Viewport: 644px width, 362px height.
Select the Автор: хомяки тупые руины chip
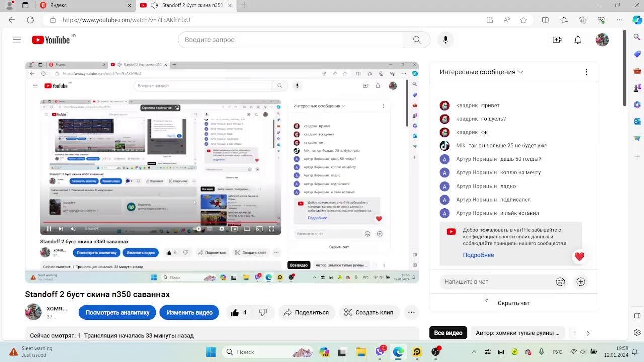518,333
